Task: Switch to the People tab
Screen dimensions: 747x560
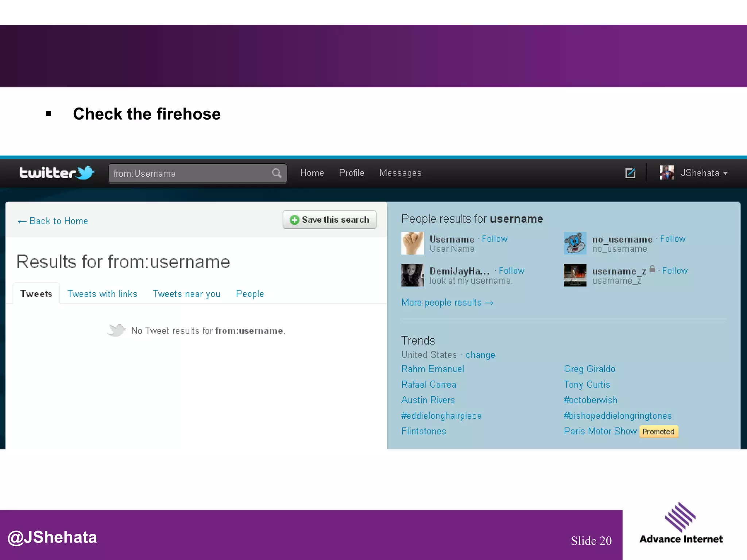Action: pos(250,294)
